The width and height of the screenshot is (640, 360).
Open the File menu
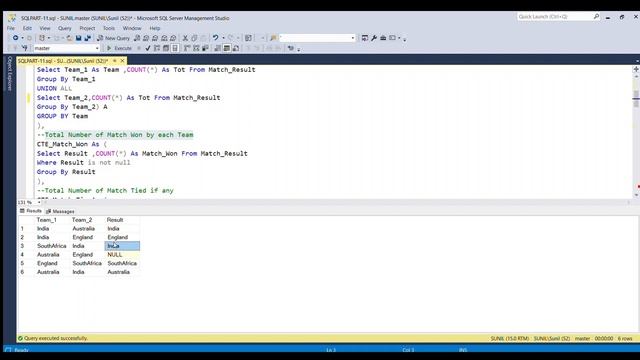click(11, 28)
